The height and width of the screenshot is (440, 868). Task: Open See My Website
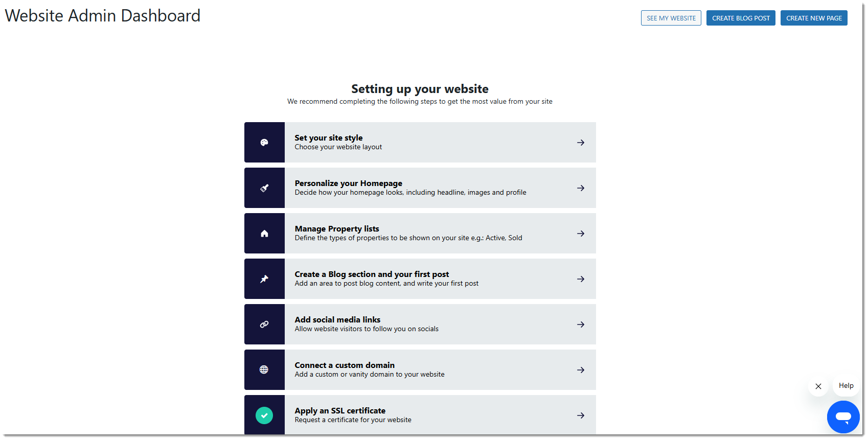click(671, 18)
